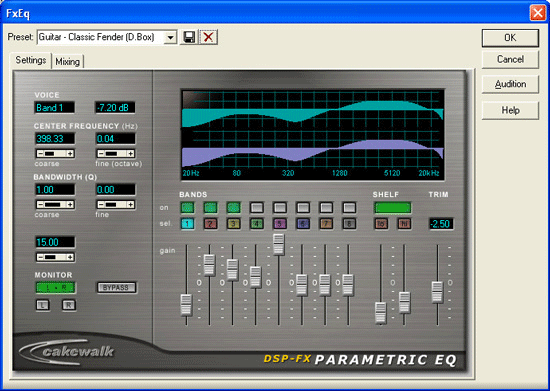This screenshot has width=550, height=391.
Task: Click the Trim fader handle
Action: click(x=437, y=292)
